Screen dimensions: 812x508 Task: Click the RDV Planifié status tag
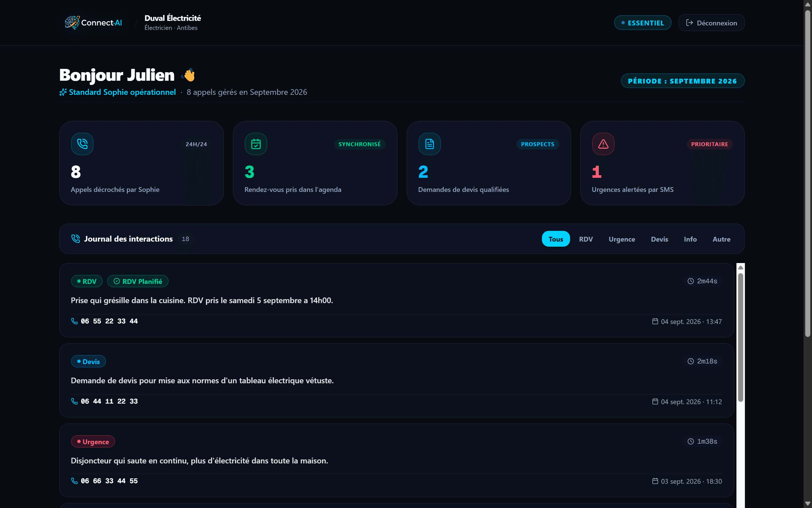138,281
